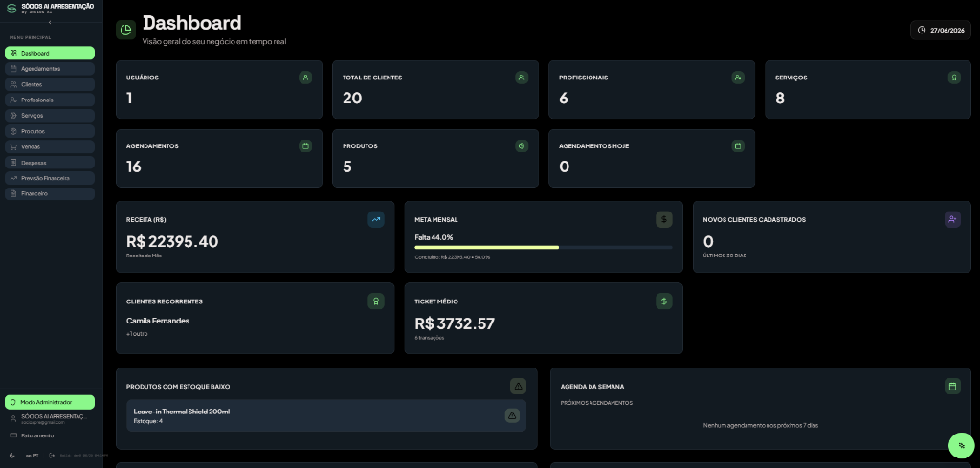Open Previsão Financeira page
This screenshot has width=980, height=468.
(x=50, y=178)
